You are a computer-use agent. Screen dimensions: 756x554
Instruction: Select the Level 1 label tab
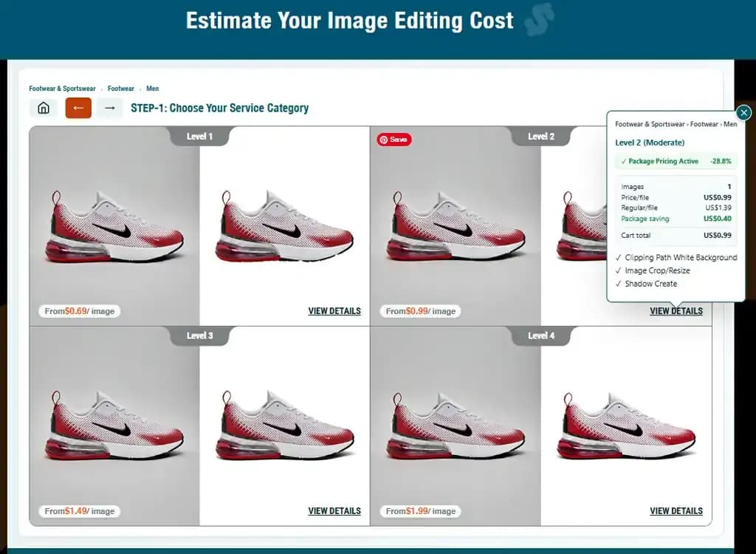point(199,136)
